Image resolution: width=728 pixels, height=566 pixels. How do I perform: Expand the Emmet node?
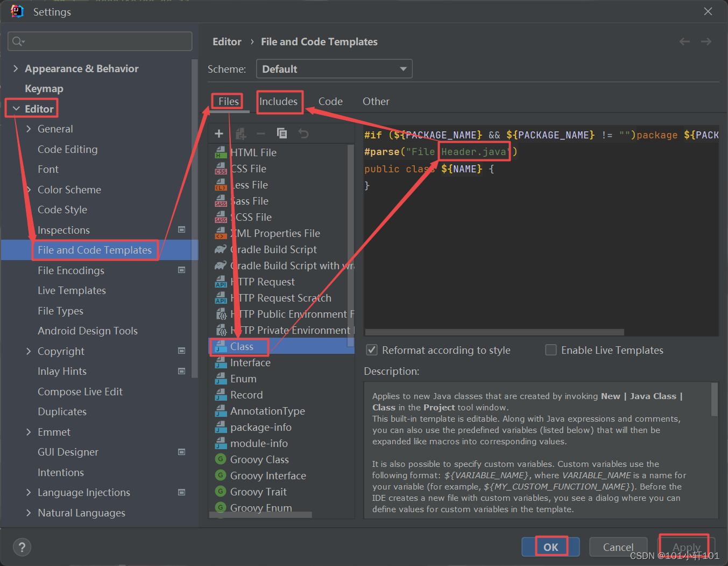point(29,432)
